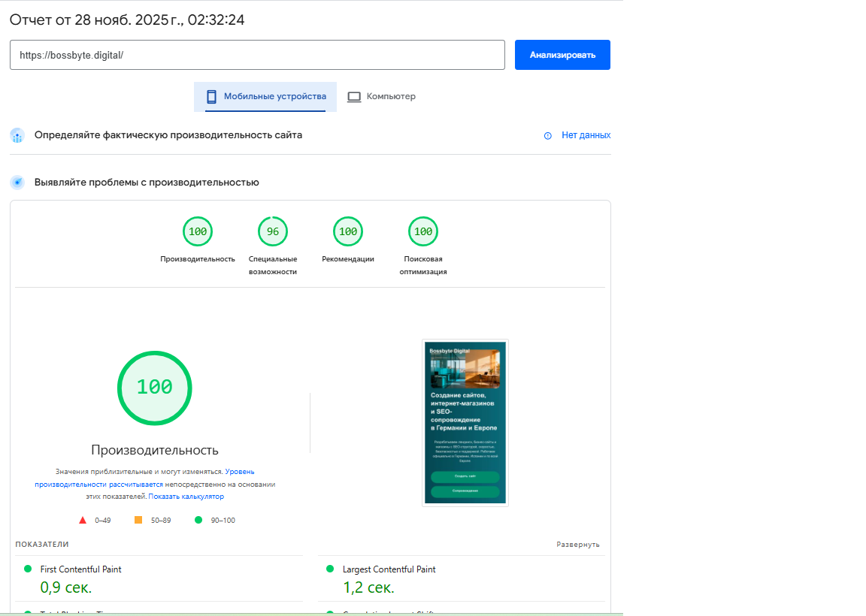Select the Специальные возможности 96 score gauge
This screenshot has height=616, width=866.
pos(273,231)
